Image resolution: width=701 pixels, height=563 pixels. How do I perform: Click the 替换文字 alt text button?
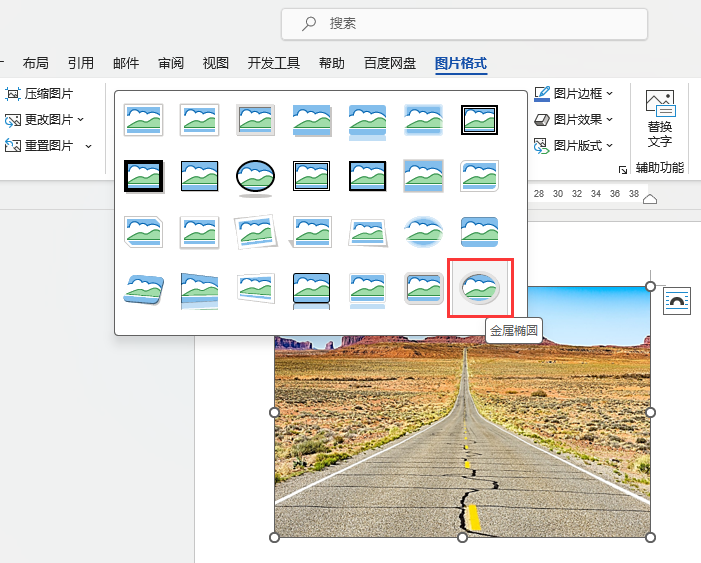click(x=660, y=119)
